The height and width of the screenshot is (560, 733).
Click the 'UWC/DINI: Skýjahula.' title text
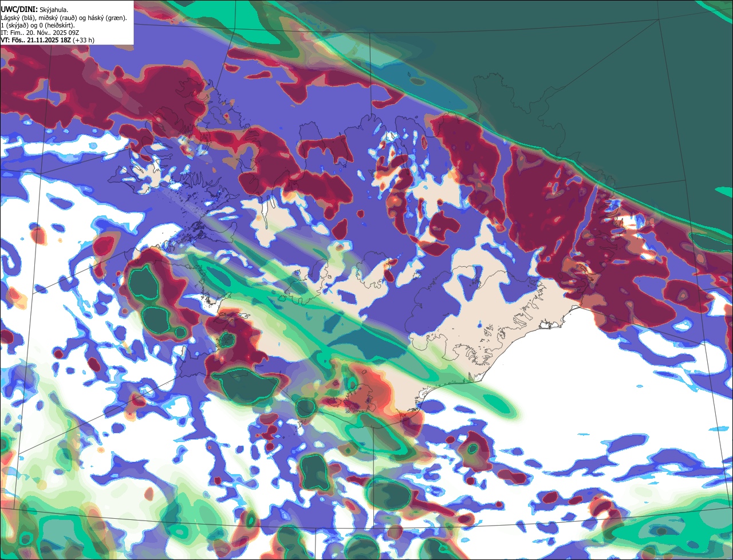tap(34, 10)
